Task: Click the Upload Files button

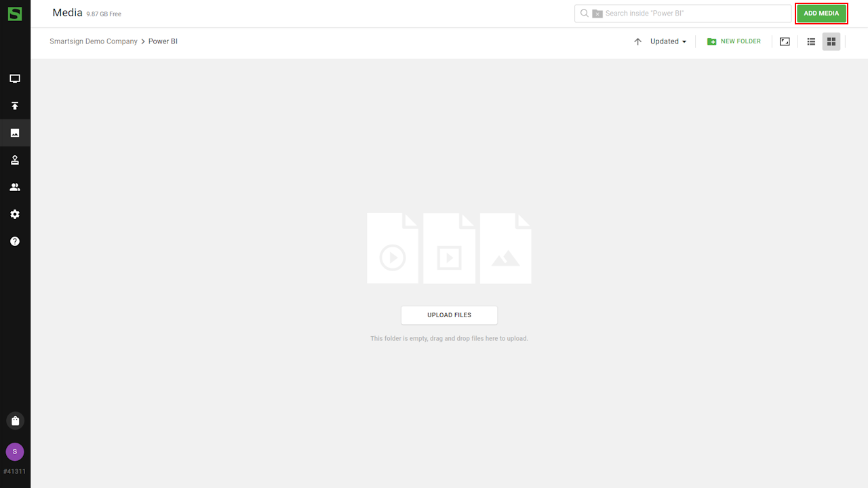Action: click(x=449, y=315)
